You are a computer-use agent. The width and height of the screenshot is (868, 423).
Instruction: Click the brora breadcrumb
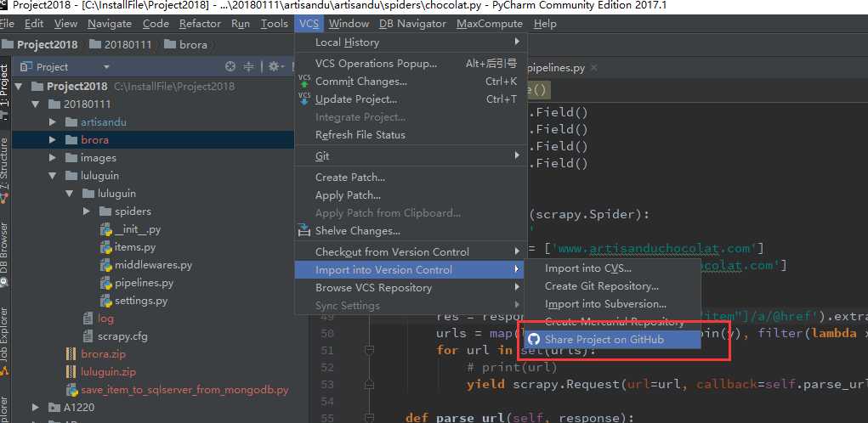pos(186,45)
